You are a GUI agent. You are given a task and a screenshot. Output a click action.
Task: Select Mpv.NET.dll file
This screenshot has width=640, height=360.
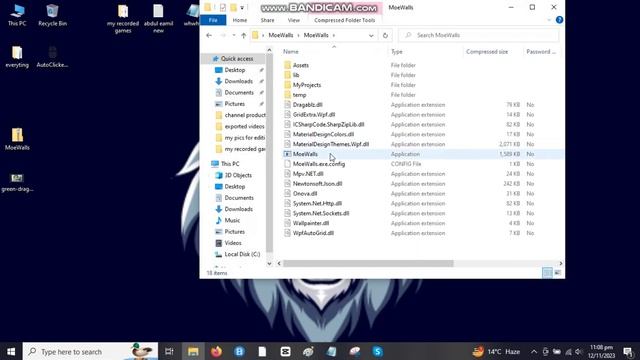308,174
